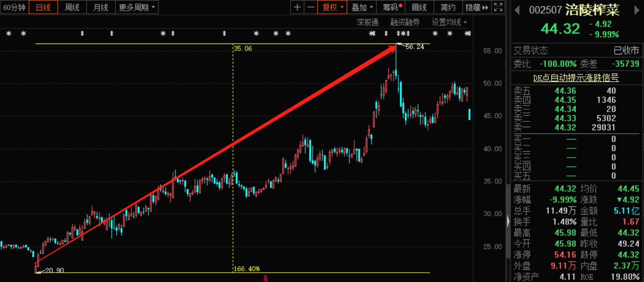Zoom out chart with minus icon
The image size is (644, 282).
[x=310, y=7]
